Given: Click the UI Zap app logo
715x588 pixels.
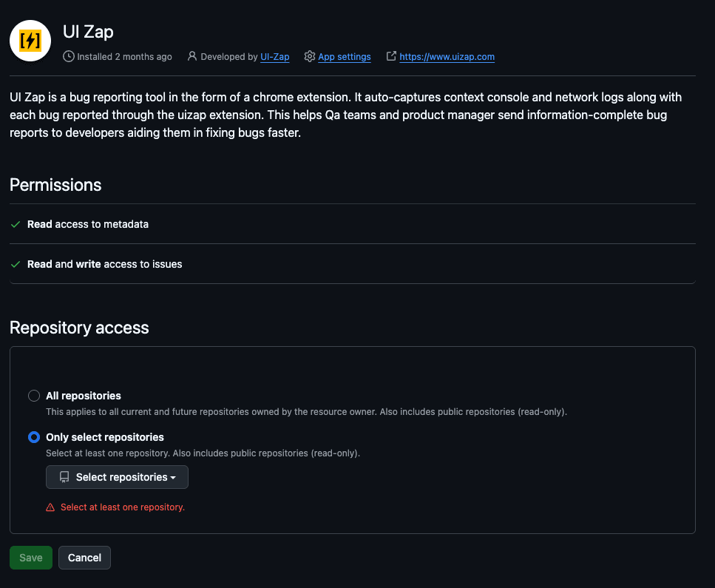Looking at the screenshot, I should (30, 41).
